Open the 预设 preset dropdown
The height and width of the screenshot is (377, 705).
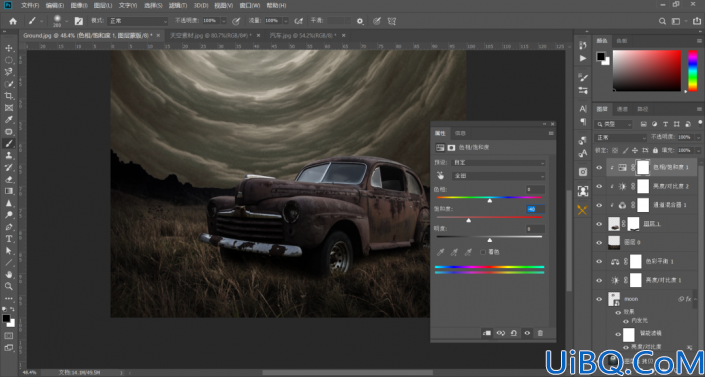pos(500,163)
